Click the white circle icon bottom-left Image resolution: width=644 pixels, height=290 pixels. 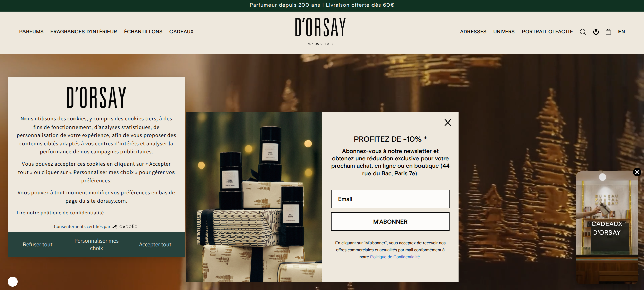pos(13,282)
